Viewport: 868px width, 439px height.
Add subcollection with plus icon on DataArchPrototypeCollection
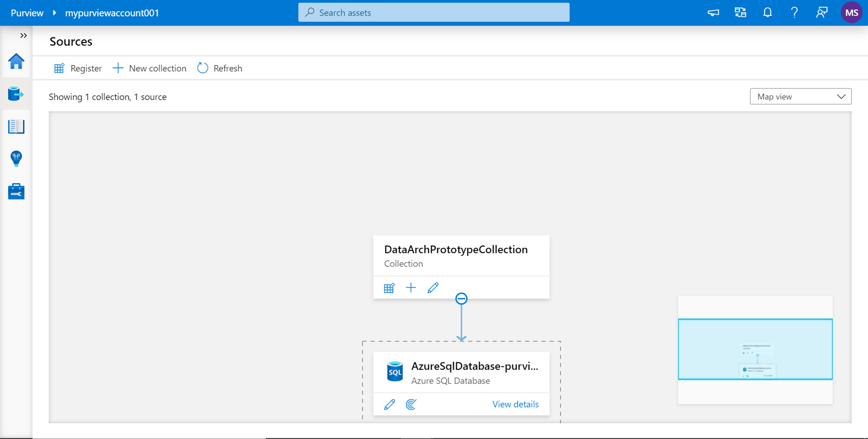tap(411, 288)
